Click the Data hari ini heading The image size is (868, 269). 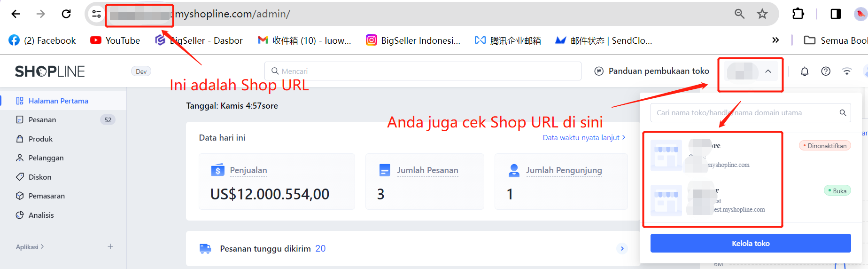click(222, 138)
